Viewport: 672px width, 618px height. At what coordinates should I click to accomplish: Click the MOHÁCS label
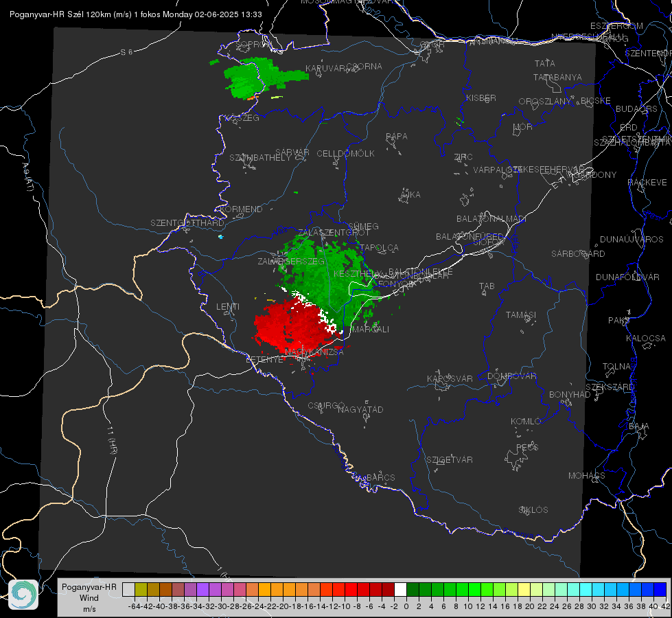pyautogui.click(x=586, y=476)
